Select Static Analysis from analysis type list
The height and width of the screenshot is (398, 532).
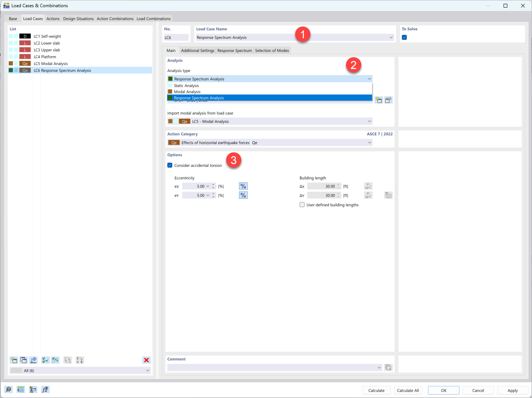(x=186, y=85)
